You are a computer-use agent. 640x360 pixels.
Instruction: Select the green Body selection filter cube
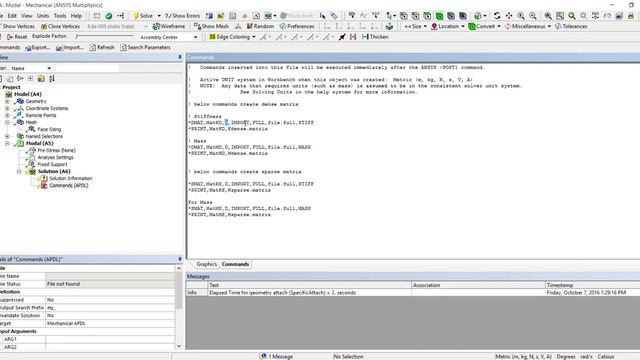pos(439,16)
